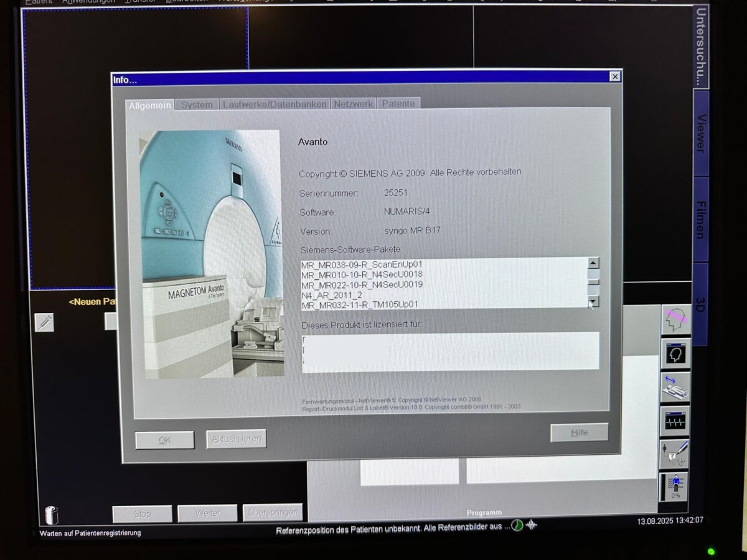This screenshot has width=747, height=560.
Task: Switch to the System tab
Action: click(197, 105)
